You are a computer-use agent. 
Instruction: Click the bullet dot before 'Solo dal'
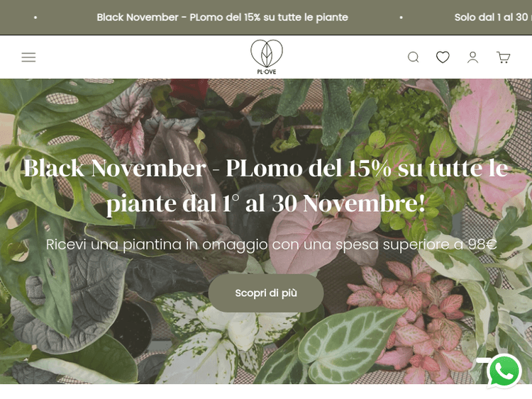[x=401, y=17]
